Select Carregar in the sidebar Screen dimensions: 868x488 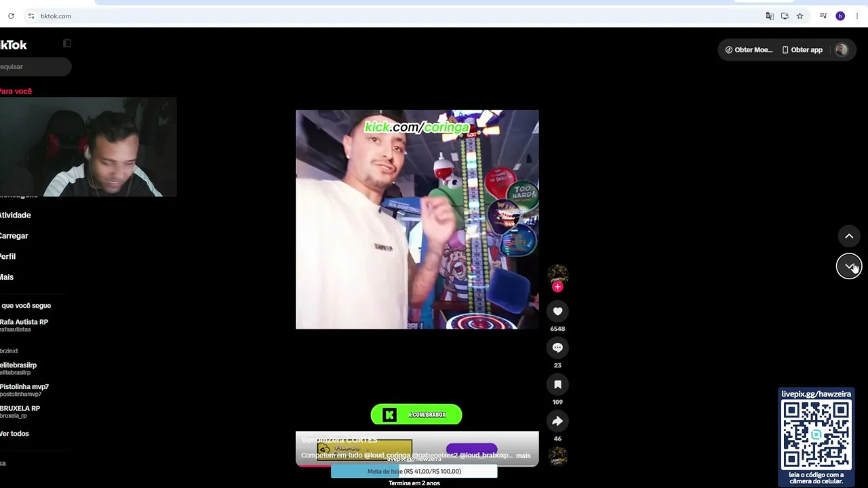pyautogui.click(x=14, y=236)
